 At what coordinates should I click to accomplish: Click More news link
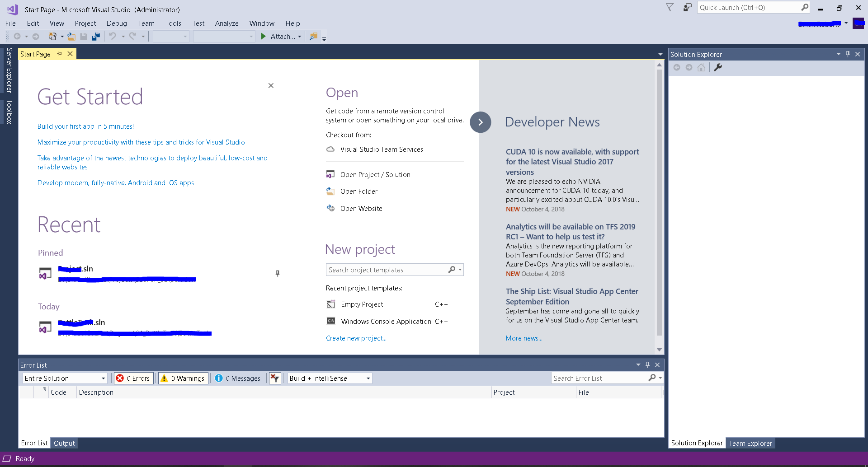[524, 338]
